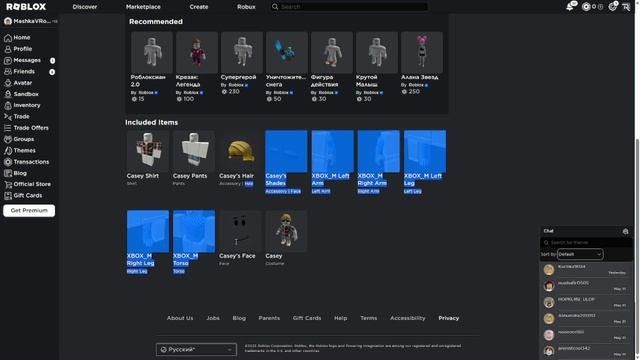The width and height of the screenshot is (640, 360).
Task: Open the Супергерой recommended item
Action: pos(242,63)
